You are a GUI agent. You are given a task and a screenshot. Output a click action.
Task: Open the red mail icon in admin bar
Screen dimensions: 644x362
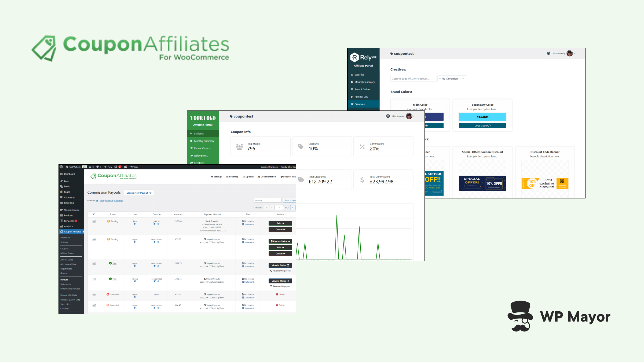tap(126, 167)
